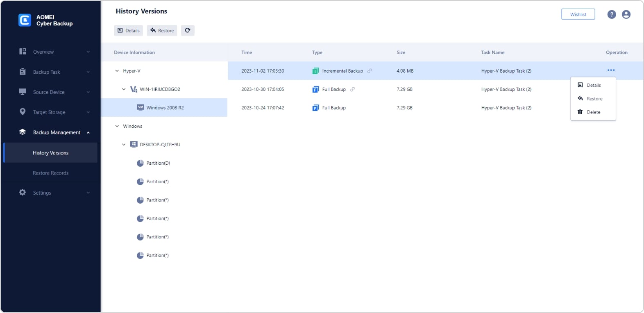Screen dimensions: 644x313
Task: Click the link icon beside 2023-10-30 Full Backup
Action: point(352,89)
